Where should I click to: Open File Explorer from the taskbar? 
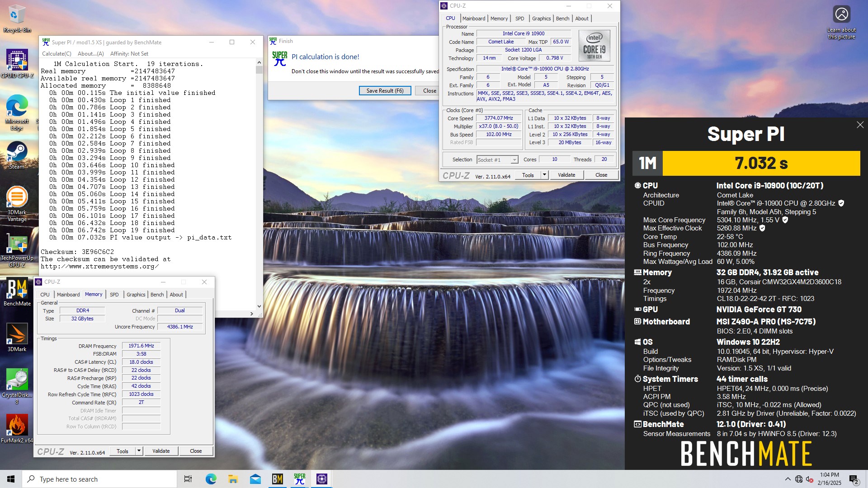coord(233,479)
